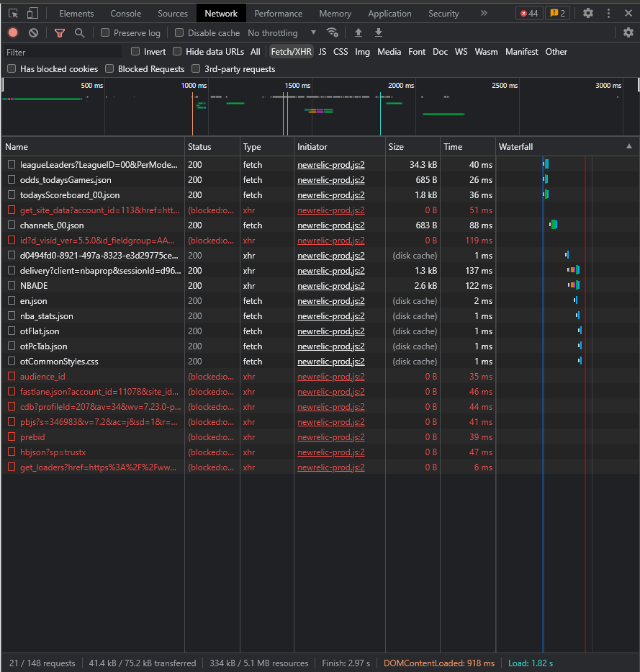Switch to the Console panel

(125, 13)
